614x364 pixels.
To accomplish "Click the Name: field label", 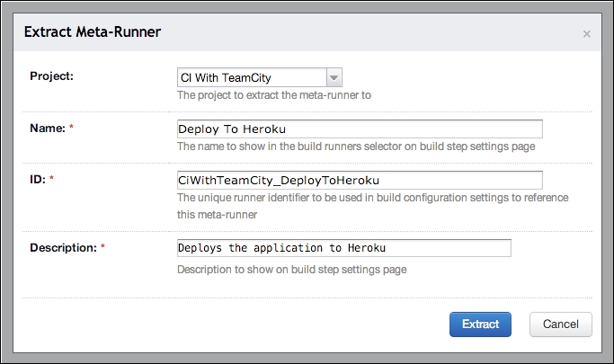I will coord(48,128).
